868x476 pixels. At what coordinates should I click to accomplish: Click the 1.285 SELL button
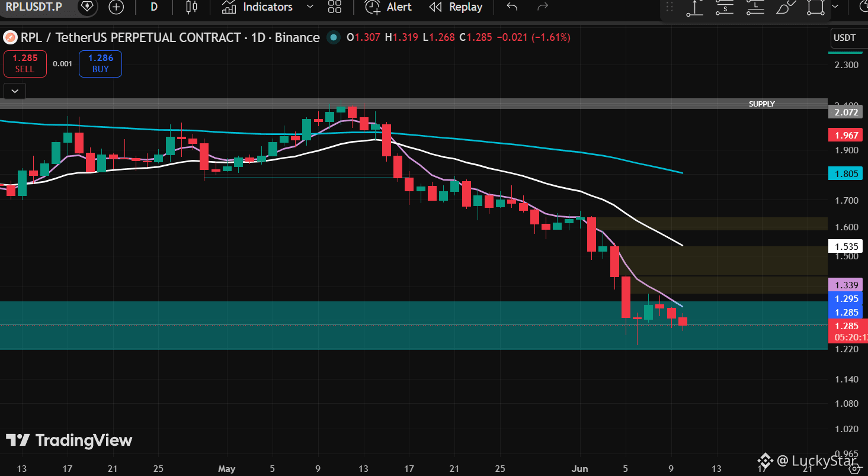click(25, 63)
